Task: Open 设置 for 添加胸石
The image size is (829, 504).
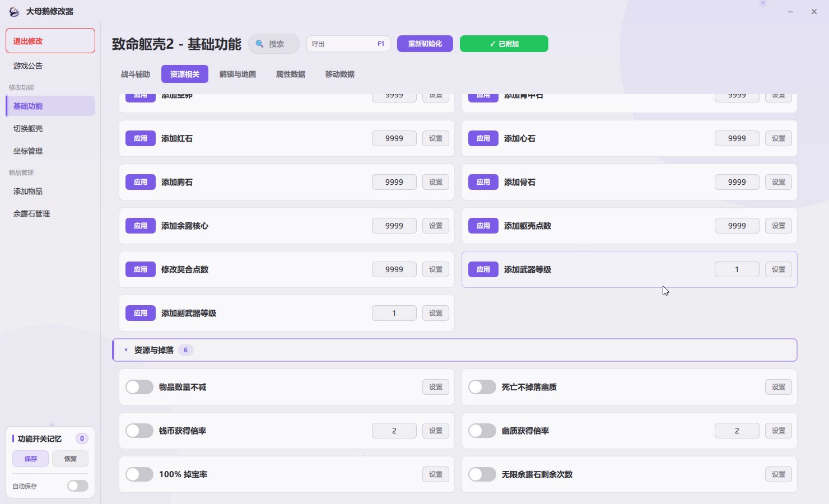Action: (436, 182)
